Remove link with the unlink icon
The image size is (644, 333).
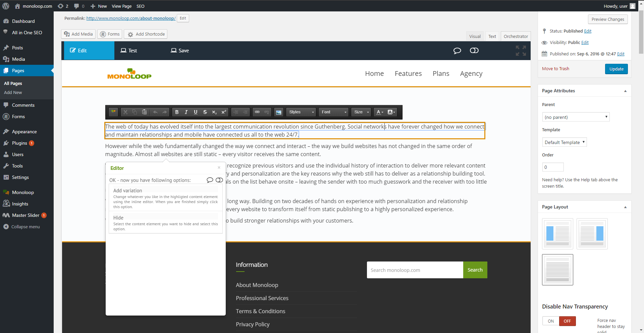point(267,112)
